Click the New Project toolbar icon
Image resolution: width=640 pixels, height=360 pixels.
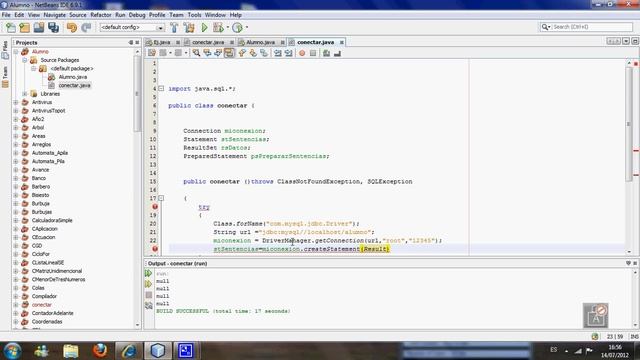click(24, 27)
